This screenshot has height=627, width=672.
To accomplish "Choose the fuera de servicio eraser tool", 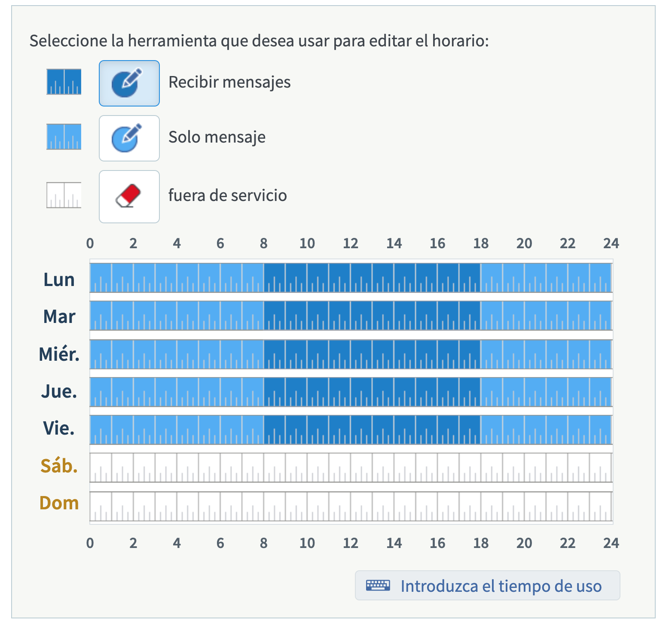I will pos(129,197).
